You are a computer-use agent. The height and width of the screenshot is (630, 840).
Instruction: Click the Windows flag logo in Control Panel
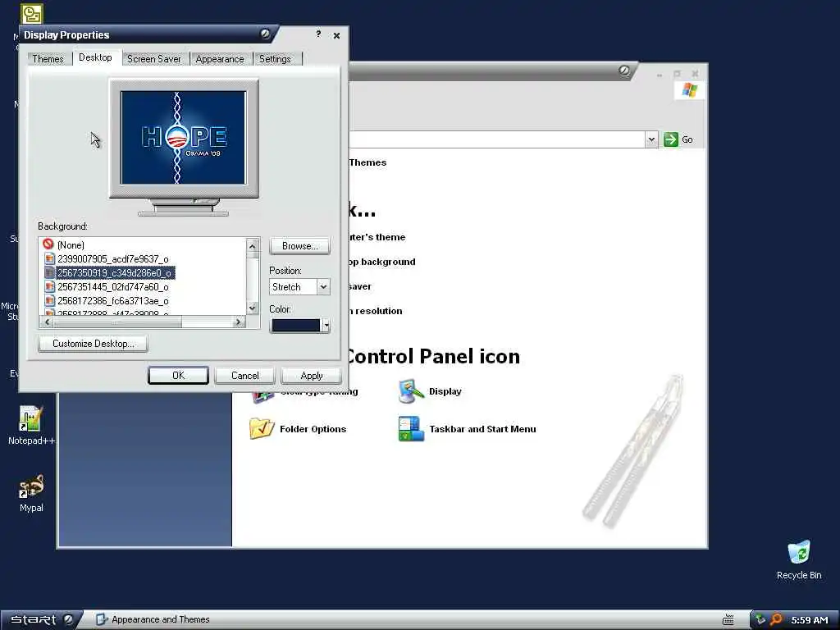(689, 90)
